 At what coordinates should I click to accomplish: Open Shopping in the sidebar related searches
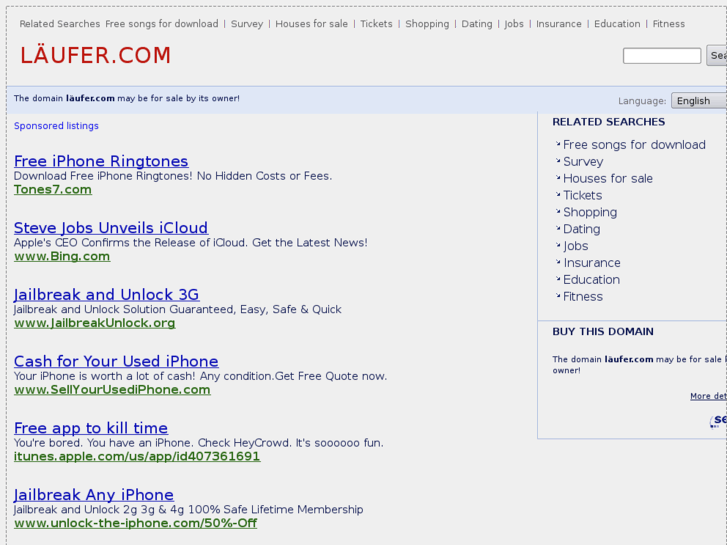point(590,212)
